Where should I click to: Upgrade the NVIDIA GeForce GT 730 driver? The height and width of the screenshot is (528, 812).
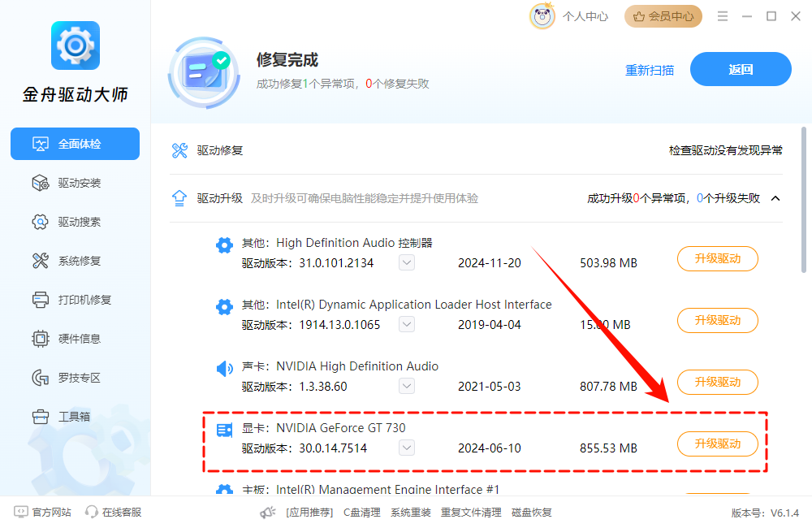click(717, 444)
